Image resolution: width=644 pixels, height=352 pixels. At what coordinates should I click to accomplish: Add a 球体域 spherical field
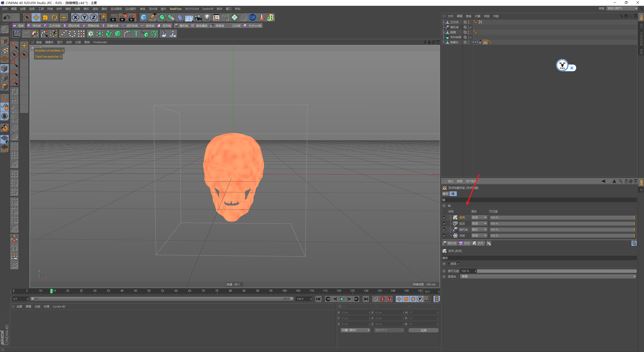(x=34, y=26)
